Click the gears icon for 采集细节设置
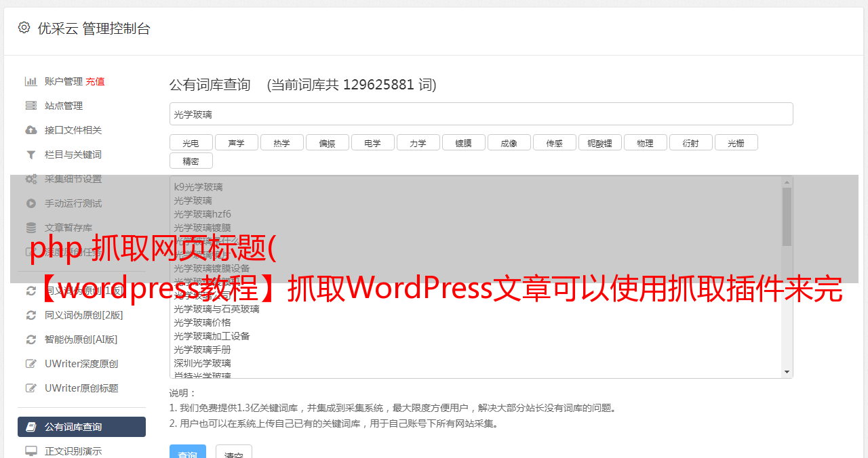This screenshot has height=458, width=868. coord(31,179)
